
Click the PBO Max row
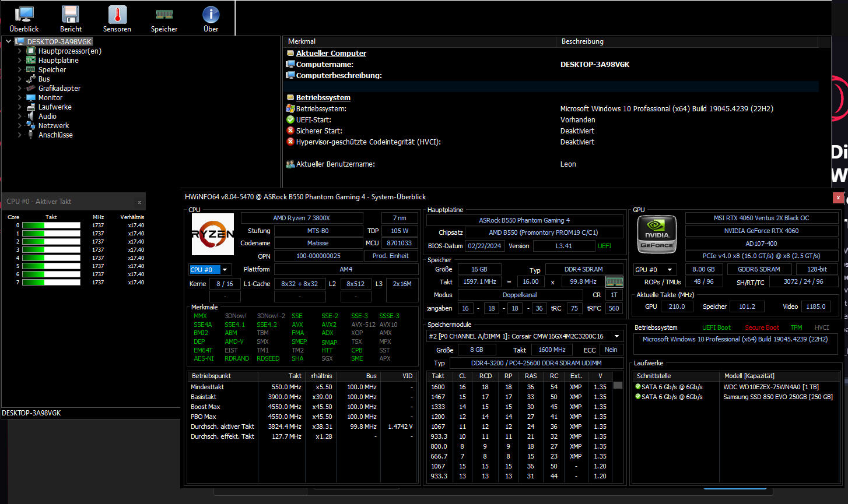pyautogui.click(x=302, y=417)
